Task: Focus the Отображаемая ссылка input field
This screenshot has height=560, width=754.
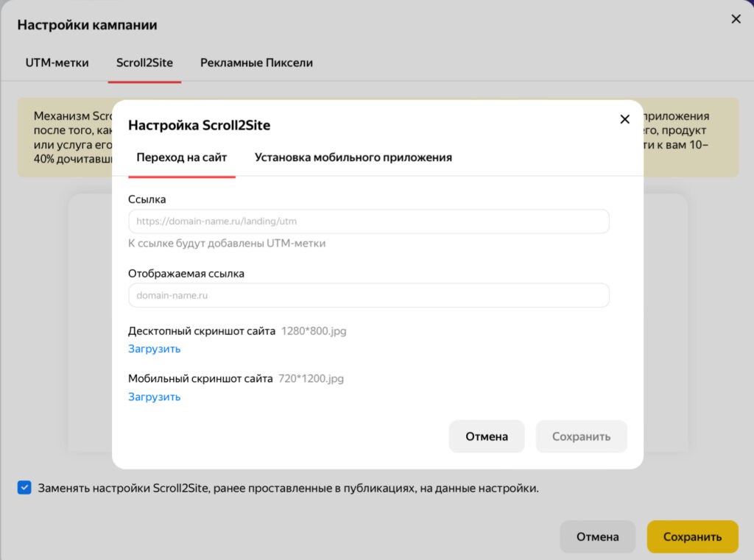Action: (368, 295)
